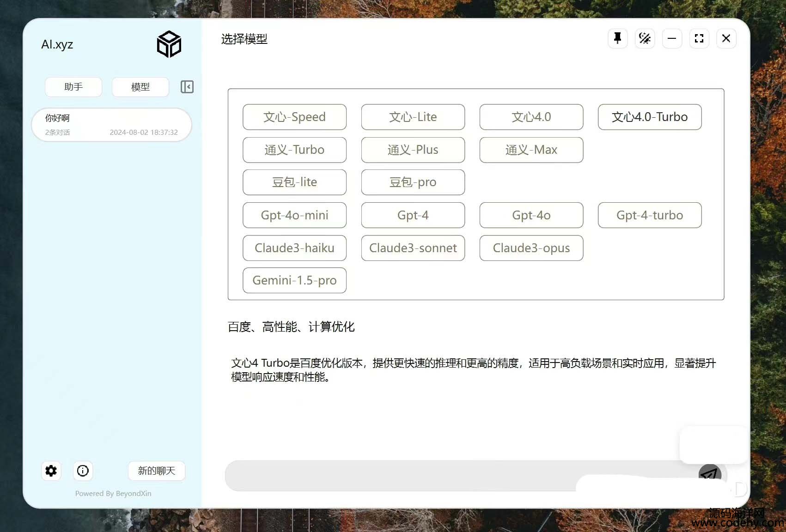Image resolution: width=786 pixels, height=532 pixels.
Task: Pick the Claude3-haiku model
Action: [x=294, y=248]
